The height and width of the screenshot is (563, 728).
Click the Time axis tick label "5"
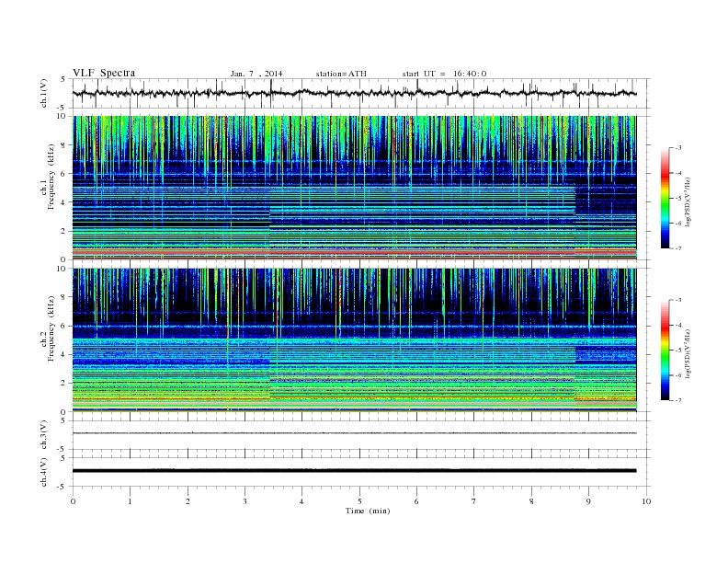(359, 501)
